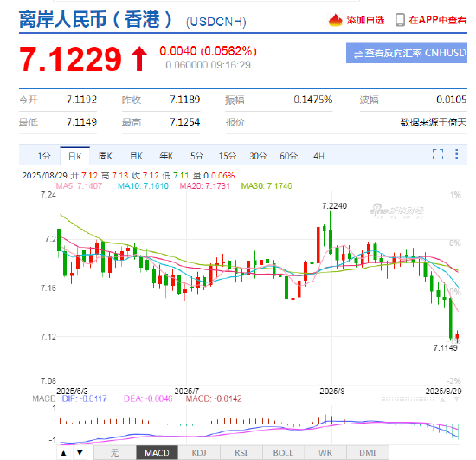Switch to the 15分 chart tab
Image resolution: width=476 pixels, height=460 pixels.
pyautogui.click(x=228, y=156)
